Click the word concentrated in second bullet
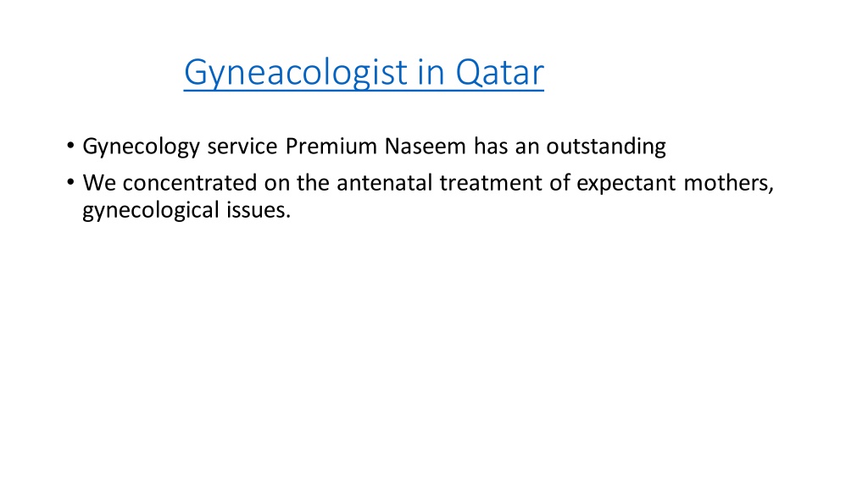 coord(190,183)
